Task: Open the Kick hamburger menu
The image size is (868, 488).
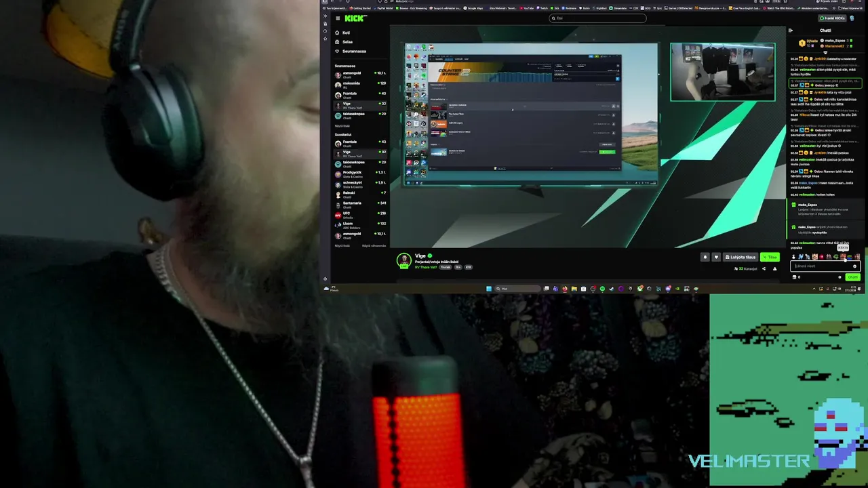Action: pyautogui.click(x=338, y=18)
